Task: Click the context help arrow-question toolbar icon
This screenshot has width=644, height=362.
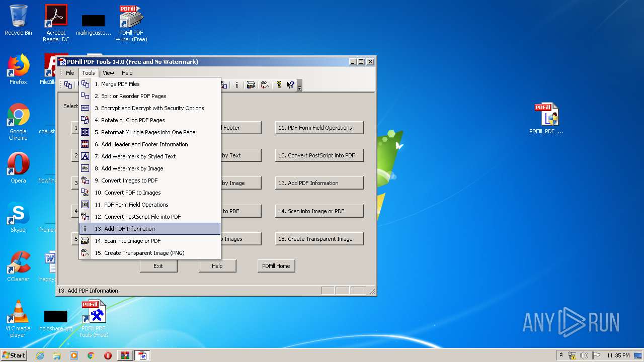Action: tap(290, 85)
